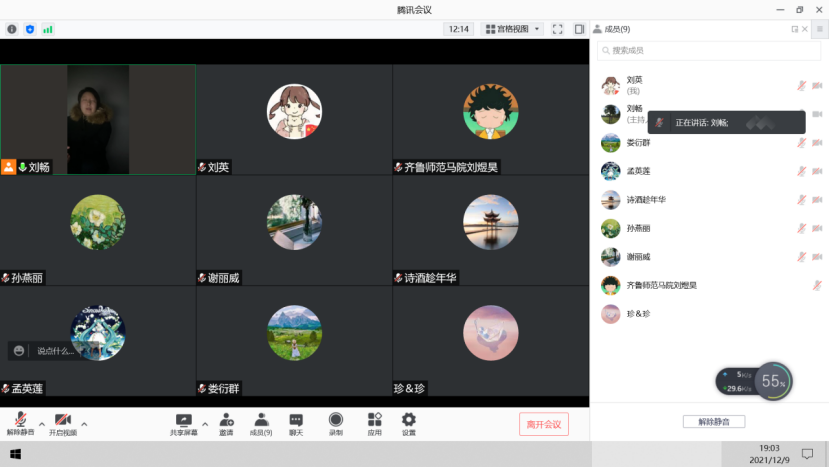830x467 pixels.
Task: Check the green network signal icon
Action: click(x=47, y=29)
